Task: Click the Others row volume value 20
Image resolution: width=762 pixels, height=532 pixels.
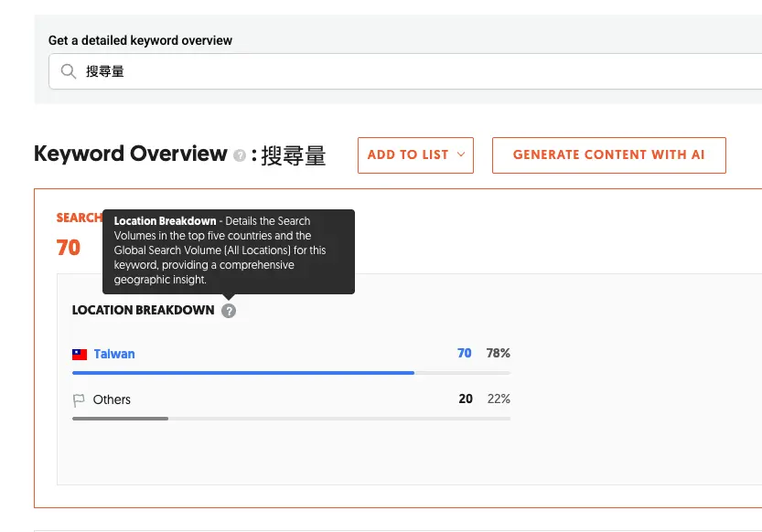Action: [466, 399]
